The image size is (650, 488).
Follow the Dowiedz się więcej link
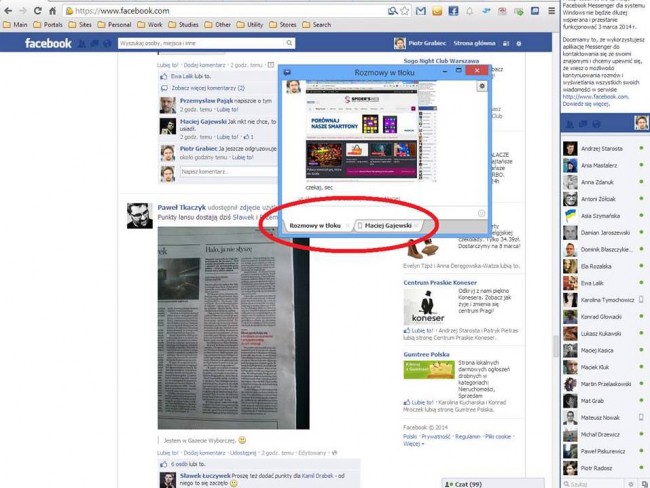point(586,104)
